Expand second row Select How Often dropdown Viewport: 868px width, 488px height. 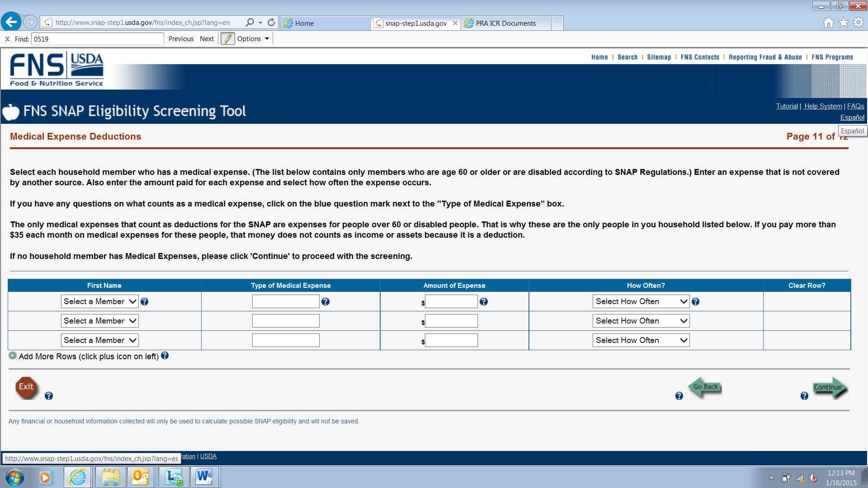pyautogui.click(x=641, y=321)
